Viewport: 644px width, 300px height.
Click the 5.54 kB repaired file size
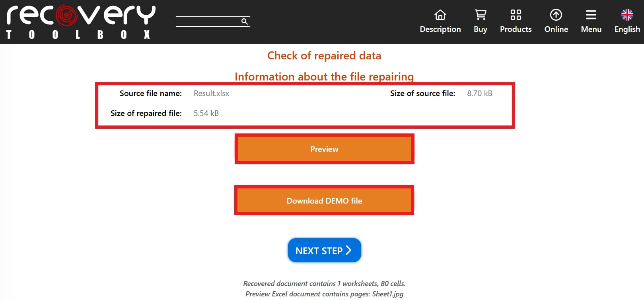tap(206, 113)
